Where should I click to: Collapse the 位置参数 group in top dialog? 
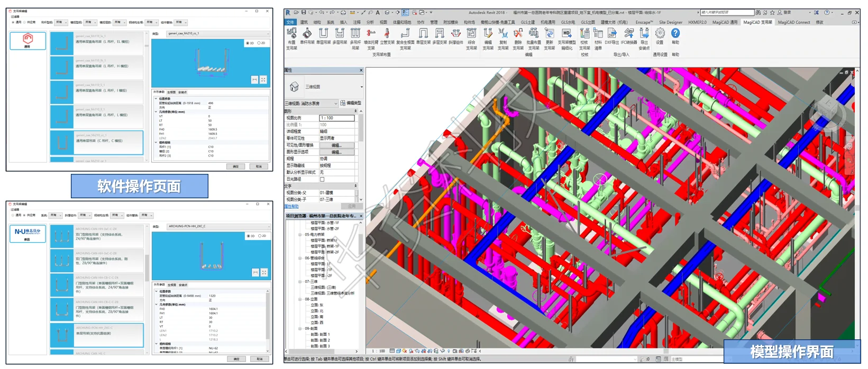point(156,98)
